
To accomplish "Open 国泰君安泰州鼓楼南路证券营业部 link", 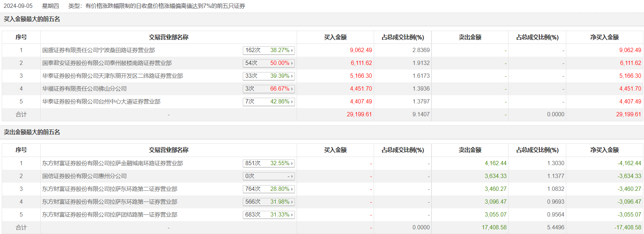I will click(x=107, y=63).
